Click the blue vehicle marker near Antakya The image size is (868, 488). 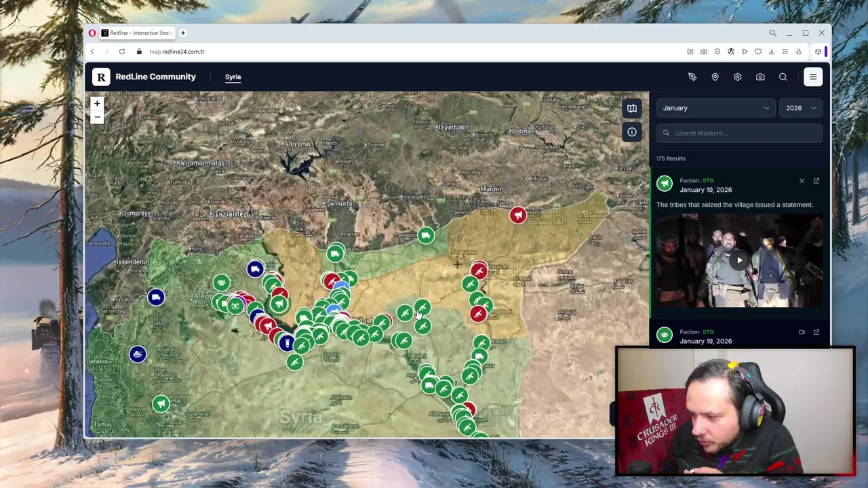point(156,297)
